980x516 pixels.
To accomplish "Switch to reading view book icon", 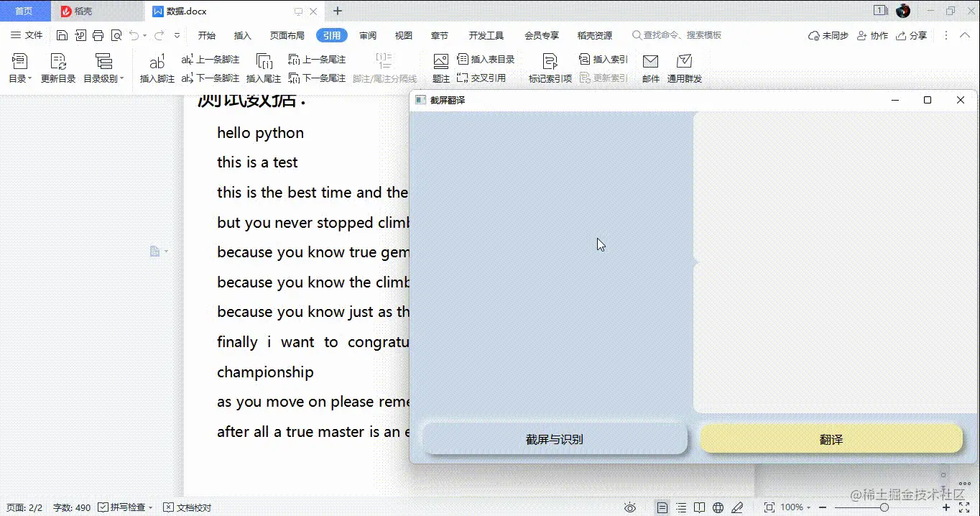I will (700, 507).
